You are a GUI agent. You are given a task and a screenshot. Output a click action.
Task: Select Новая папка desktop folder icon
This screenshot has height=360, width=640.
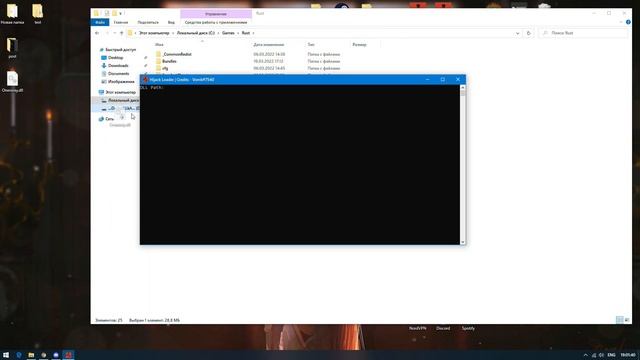click(12, 14)
